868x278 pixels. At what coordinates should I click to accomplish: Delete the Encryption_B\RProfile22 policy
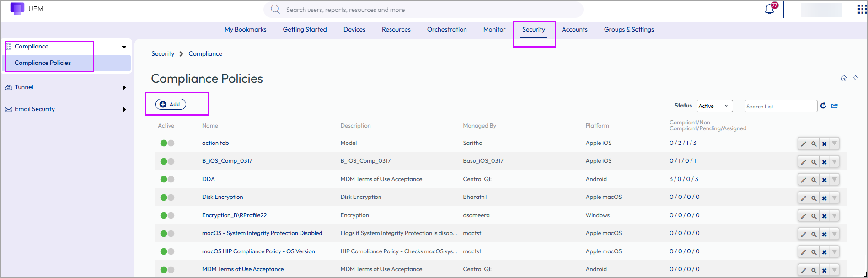824,216
